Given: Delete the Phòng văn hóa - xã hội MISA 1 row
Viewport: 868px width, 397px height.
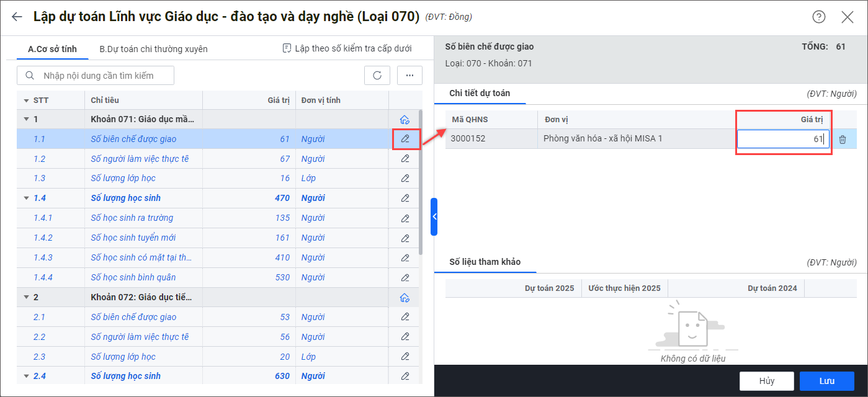Looking at the screenshot, I should 843,139.
